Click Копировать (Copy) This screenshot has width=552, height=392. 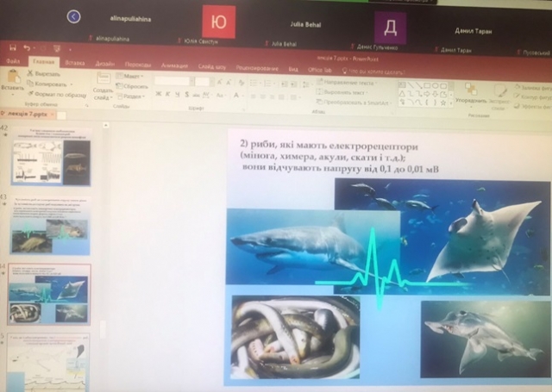point(47,84)
